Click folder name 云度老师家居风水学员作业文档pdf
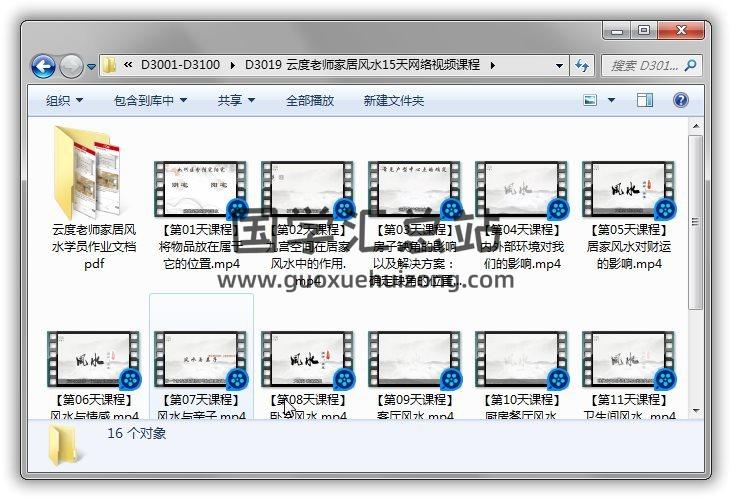Image resolution: width=732 pixels, height=500 pixels. (94, 246)
